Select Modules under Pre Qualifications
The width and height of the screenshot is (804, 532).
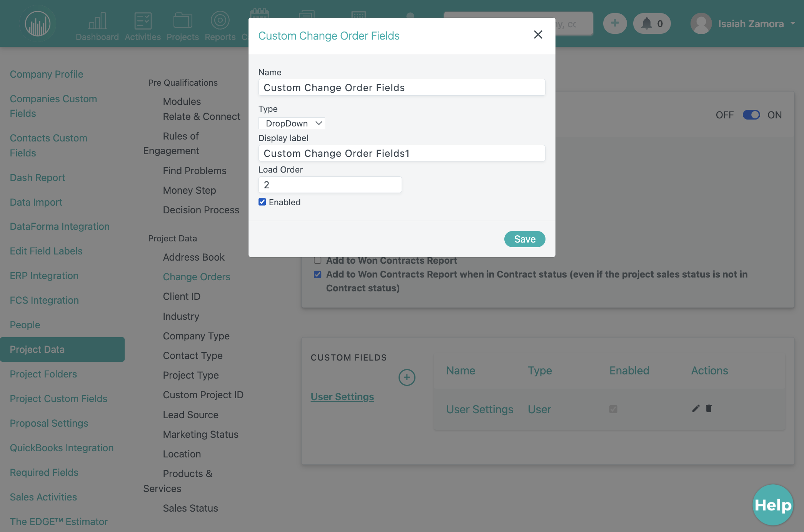[182, 101]
